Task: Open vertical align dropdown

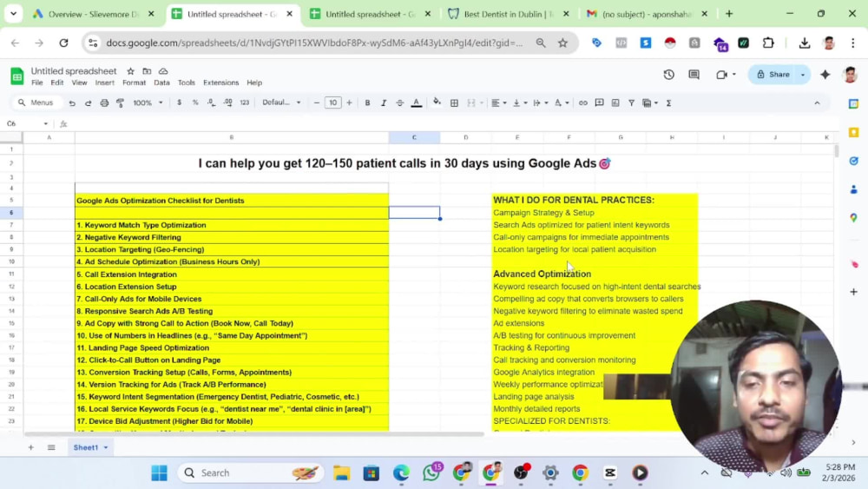Action: tap(520, 103)
